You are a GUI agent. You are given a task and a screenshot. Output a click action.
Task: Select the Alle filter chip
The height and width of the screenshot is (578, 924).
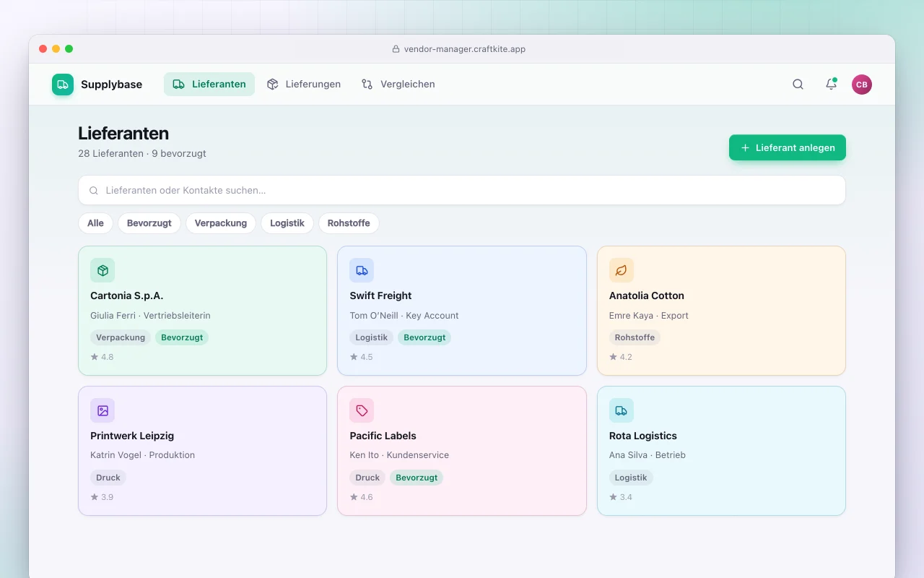click(95, 223)
